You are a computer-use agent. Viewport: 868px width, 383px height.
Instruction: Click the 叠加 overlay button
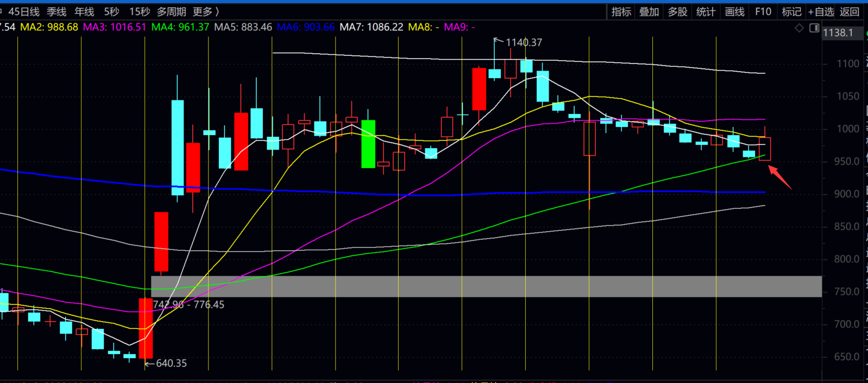(x=649, y=11)
